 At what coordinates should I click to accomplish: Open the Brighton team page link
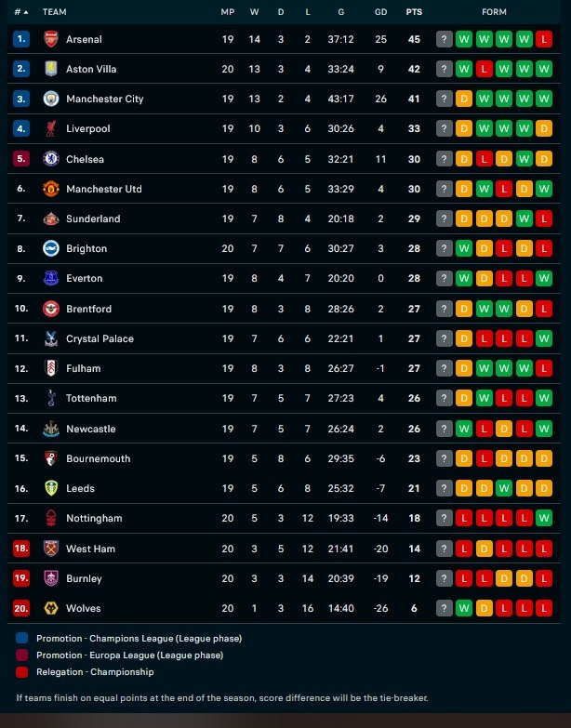point(86,248)
